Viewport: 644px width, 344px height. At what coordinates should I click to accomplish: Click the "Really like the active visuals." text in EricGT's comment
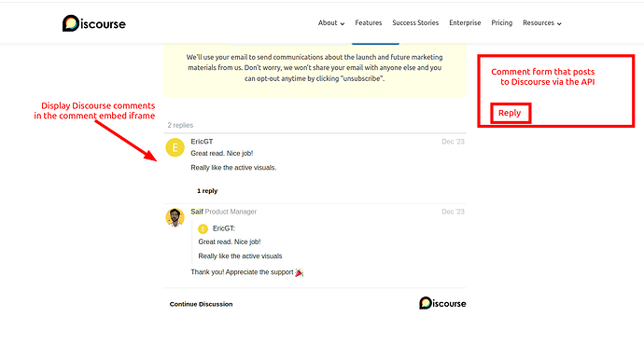point(233,167)
